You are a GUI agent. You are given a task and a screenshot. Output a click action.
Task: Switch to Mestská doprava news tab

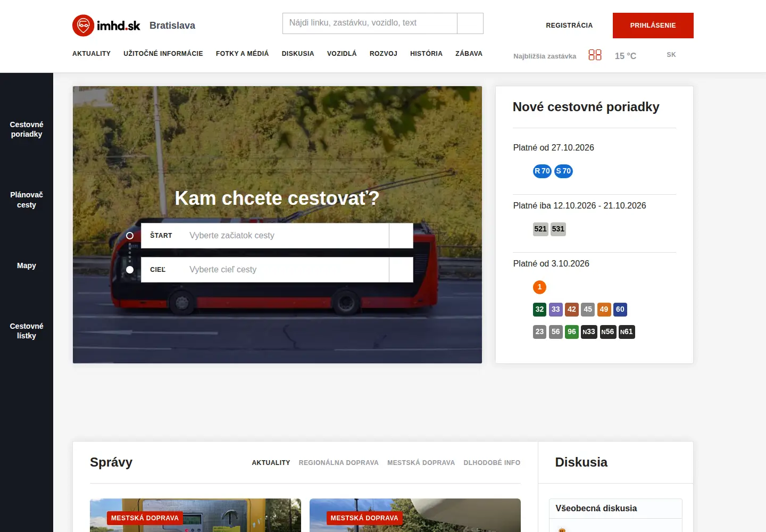tap(421, 463)
